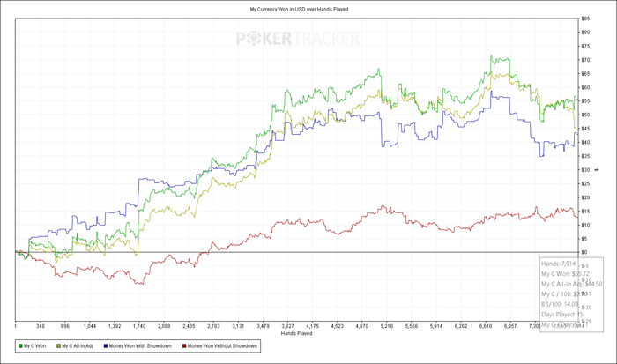Click the "348" x-axis tick label
The image size is (617, 364).
41,326
